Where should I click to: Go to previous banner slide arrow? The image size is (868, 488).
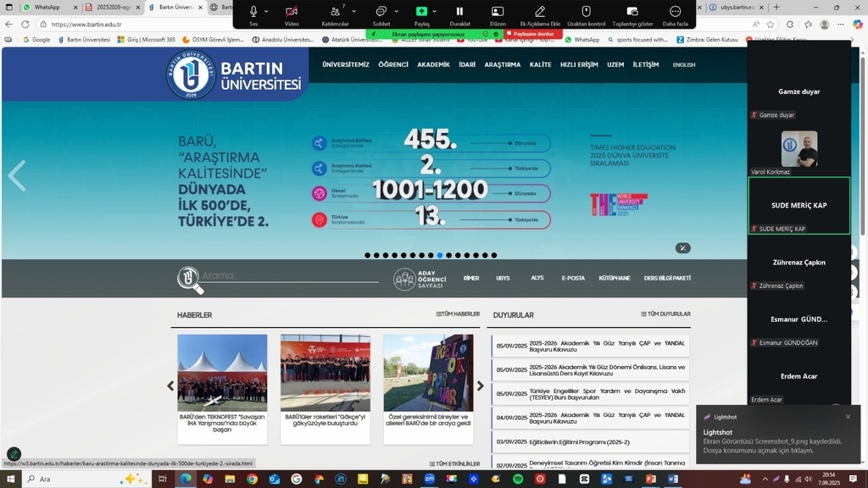pos(17,176)
